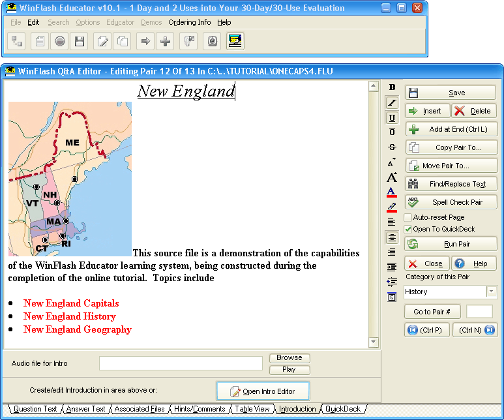
Task: Enable Auto-reset Page checkbox
Action: point(408,217)
